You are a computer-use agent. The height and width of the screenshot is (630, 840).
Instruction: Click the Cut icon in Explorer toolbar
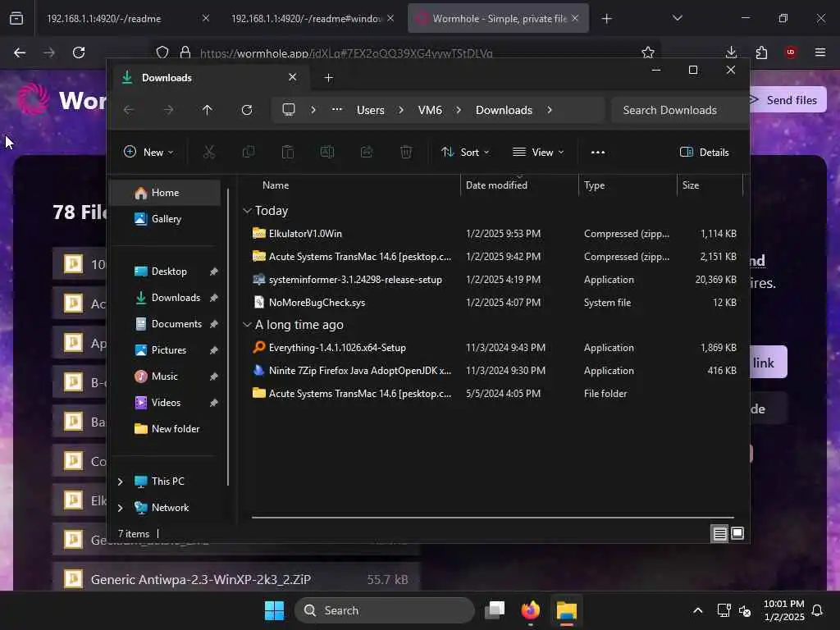[x=209, y=152]
